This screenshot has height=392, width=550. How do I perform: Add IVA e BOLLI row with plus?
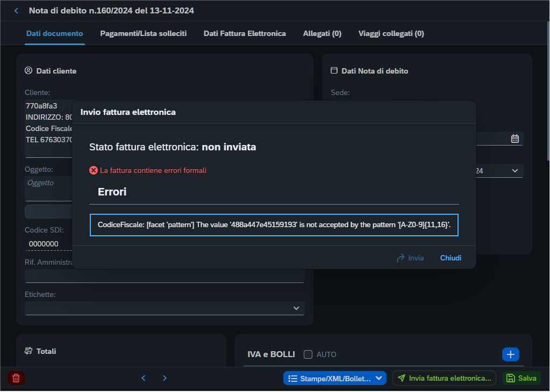click(510, 354)
